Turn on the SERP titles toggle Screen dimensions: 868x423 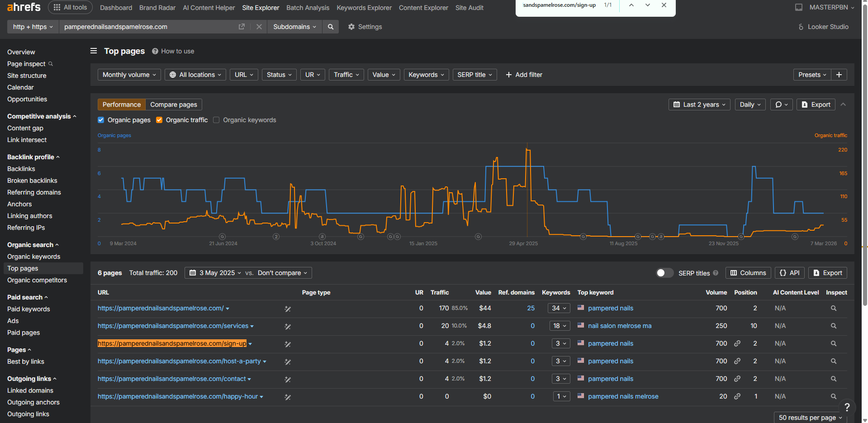(x=664, y=273)
